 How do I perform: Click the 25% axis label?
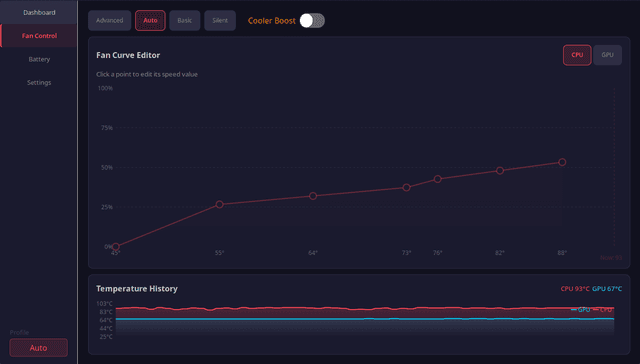(107, 207)
